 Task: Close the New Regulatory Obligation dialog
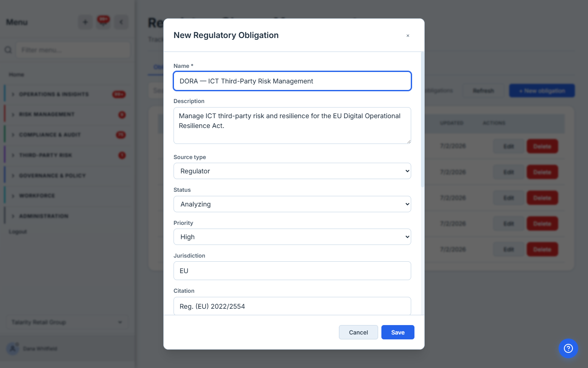pyautogui.click(x=408, y=36)
